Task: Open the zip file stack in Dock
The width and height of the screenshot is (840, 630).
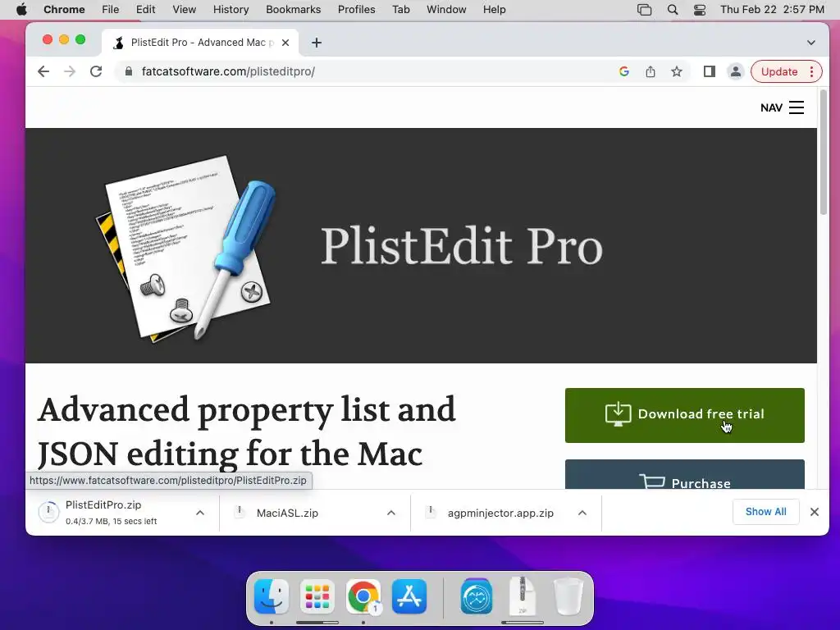Action: coord(523,596)
